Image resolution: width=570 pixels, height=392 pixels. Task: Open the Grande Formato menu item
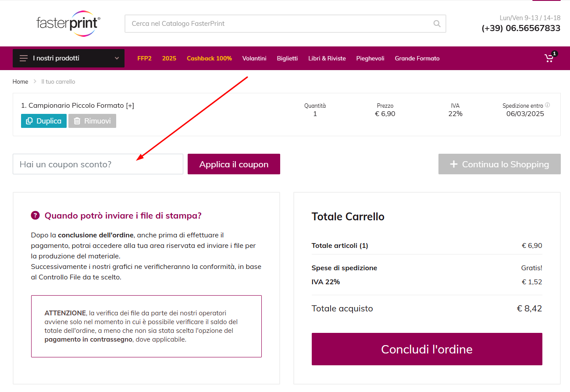pyautogui.click(x=417, y=58)
